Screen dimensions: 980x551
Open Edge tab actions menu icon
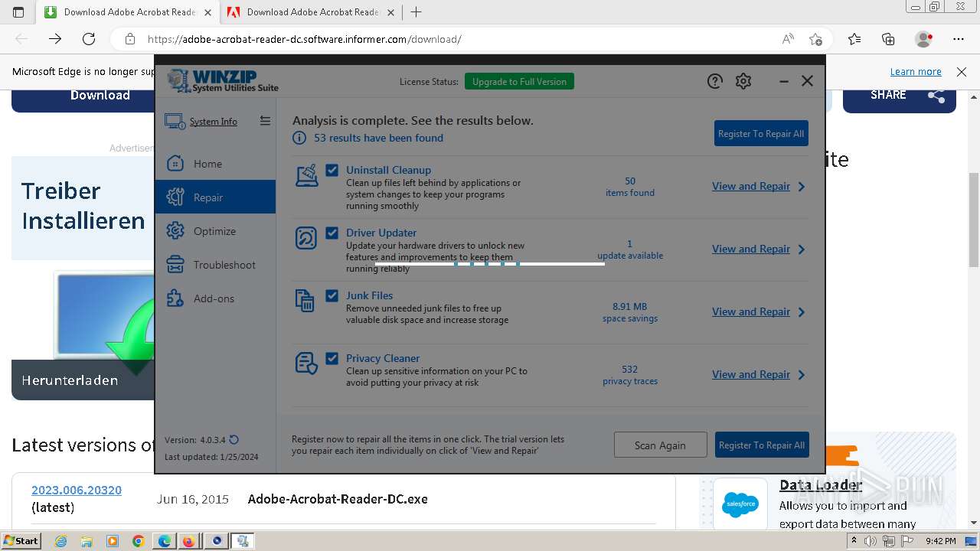click(x=19, y=12)
